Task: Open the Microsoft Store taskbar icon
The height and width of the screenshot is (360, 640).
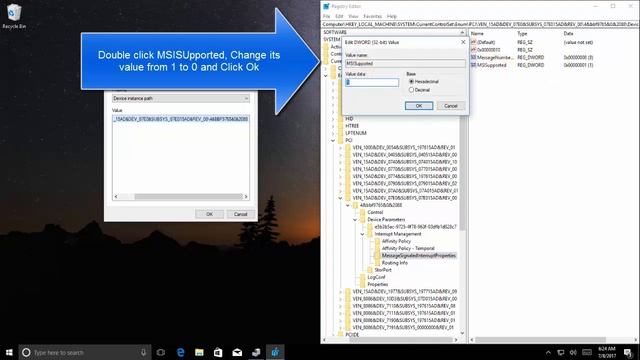Action: (x=218, y=352)
